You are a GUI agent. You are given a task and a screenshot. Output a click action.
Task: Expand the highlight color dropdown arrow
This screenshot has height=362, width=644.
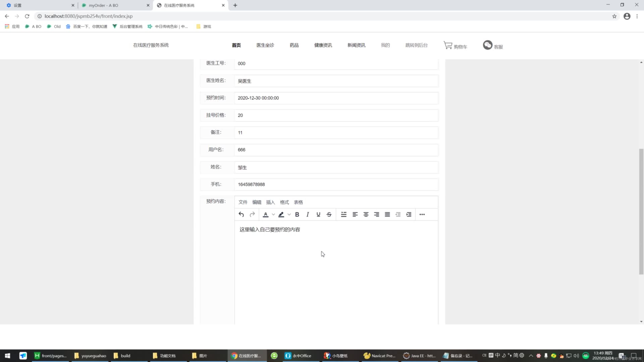point(289,214)
